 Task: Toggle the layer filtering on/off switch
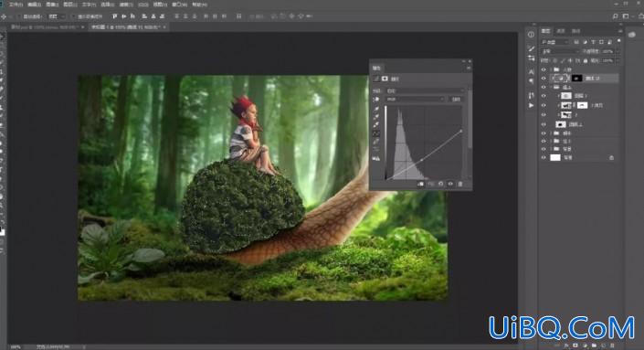(619, 41)
